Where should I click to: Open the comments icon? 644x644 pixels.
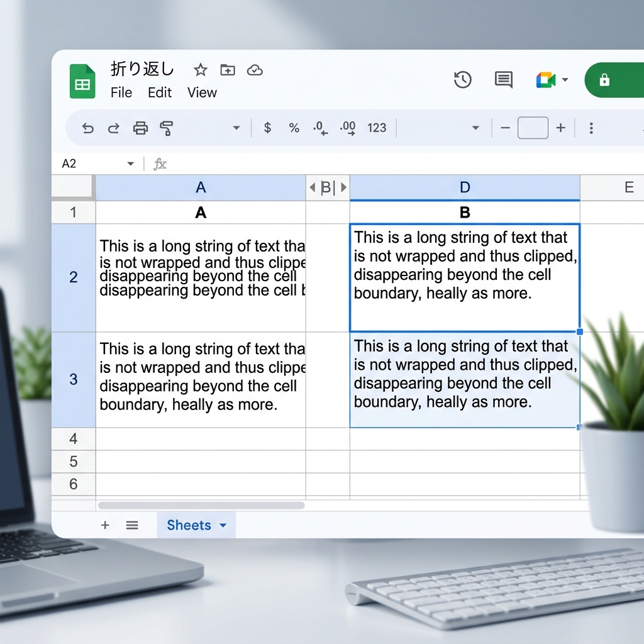tap(504, 80)
